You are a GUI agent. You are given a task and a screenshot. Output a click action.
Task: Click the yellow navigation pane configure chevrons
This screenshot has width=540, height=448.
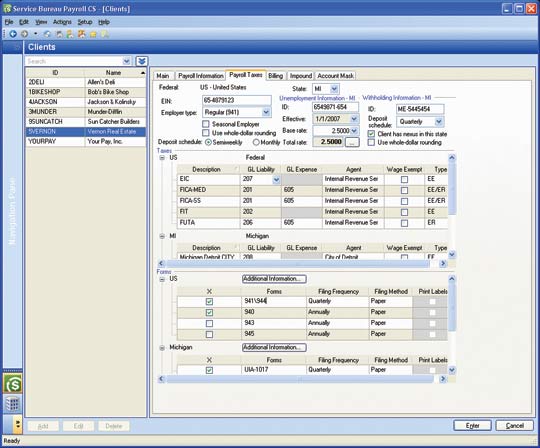[18, 424]
